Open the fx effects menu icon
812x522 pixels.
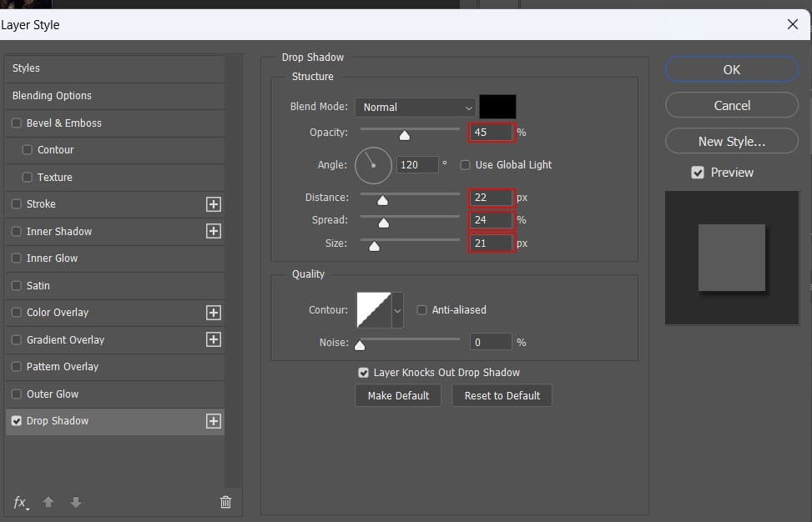(x=21, y=502)
